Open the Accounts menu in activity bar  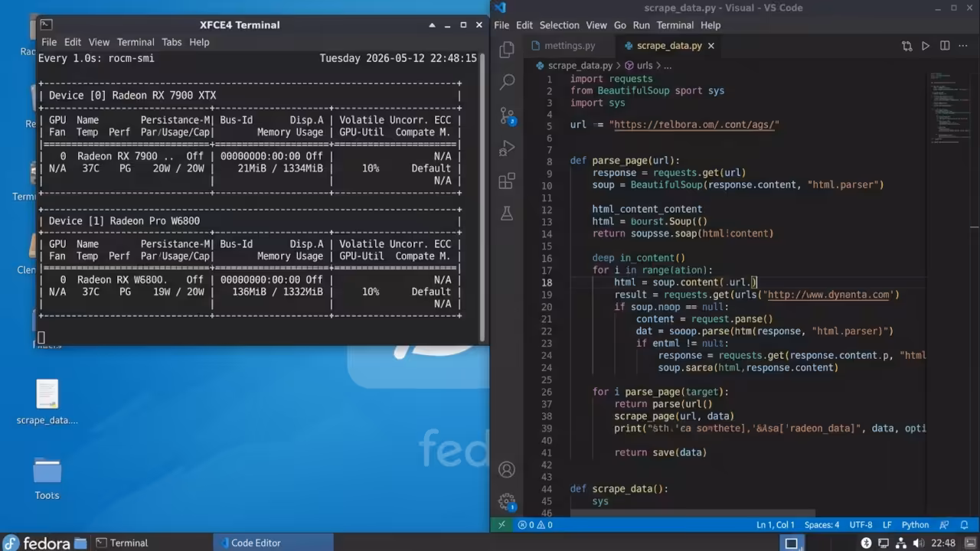507,469
